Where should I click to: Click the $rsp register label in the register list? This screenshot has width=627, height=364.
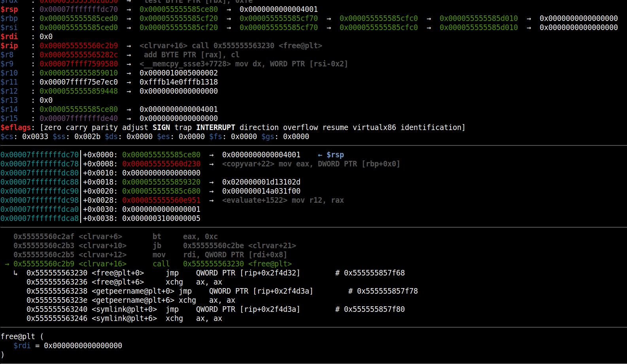click(x=9, y=9)
